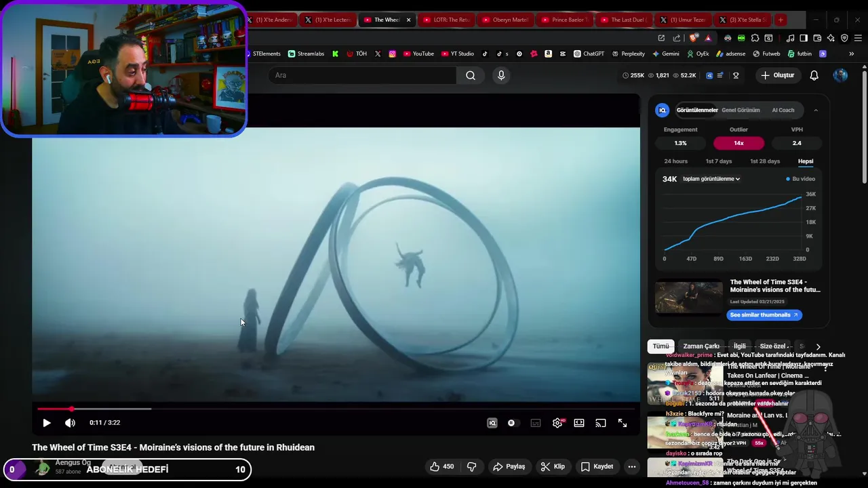Screen dimensions: 868x488
Task: Open the ChatGPT bookmark
Action: [589, 54]
